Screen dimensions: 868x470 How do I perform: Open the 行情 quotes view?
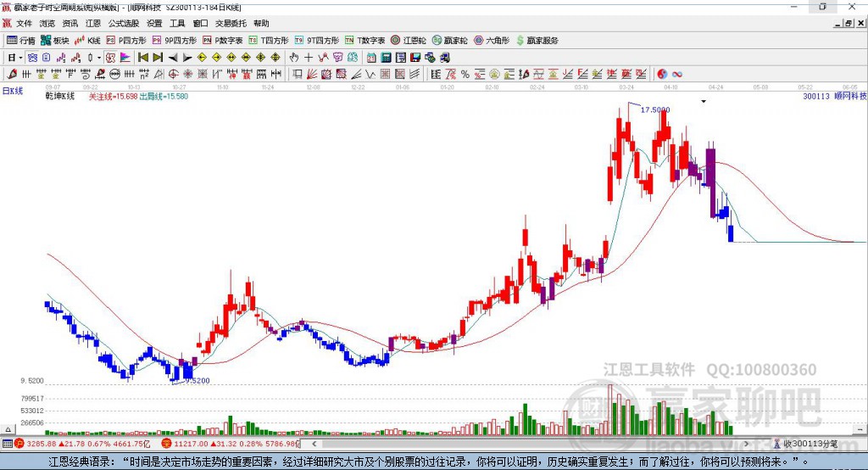(x=20, y=41)
